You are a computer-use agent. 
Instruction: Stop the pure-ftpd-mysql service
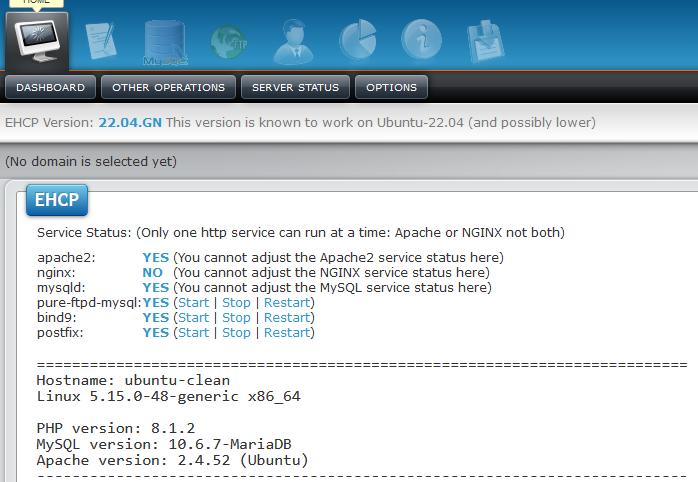236,303
